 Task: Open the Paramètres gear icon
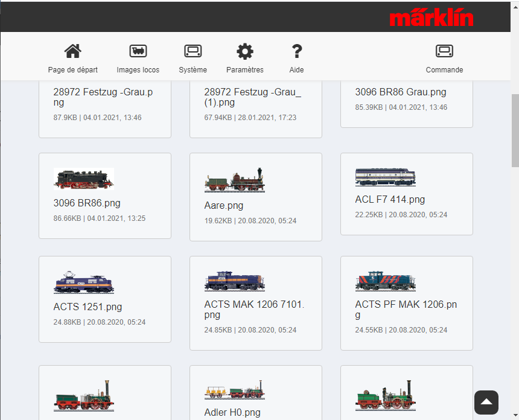pyautogui.click(x=245, y=52)
